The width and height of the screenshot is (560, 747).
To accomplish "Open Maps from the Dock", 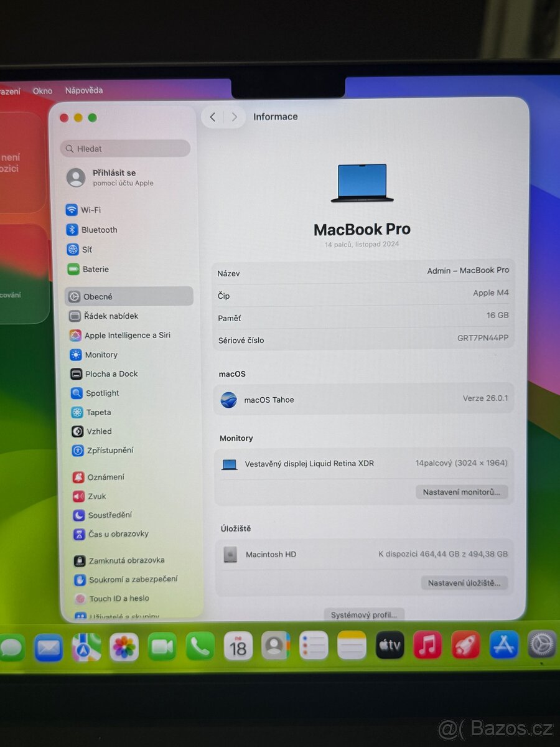I will [x=86, y=647].
